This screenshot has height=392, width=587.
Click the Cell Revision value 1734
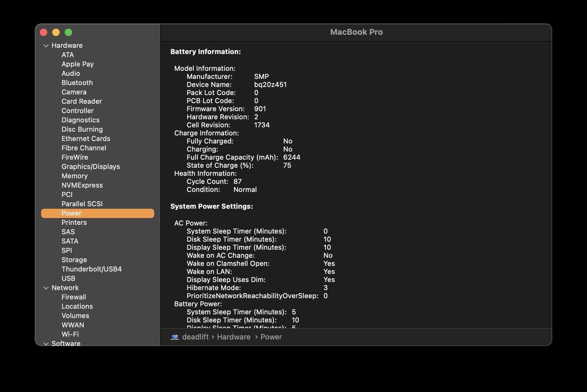point(262,125)
